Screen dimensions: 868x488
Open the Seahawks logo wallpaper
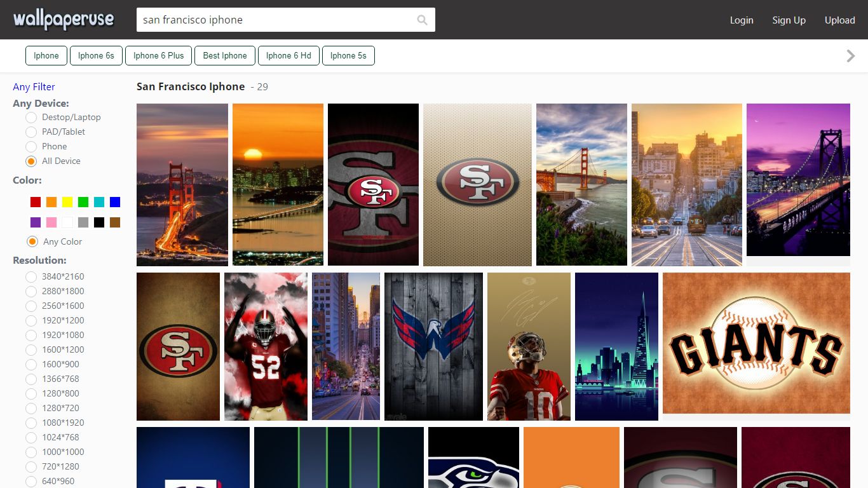(473, 457)
